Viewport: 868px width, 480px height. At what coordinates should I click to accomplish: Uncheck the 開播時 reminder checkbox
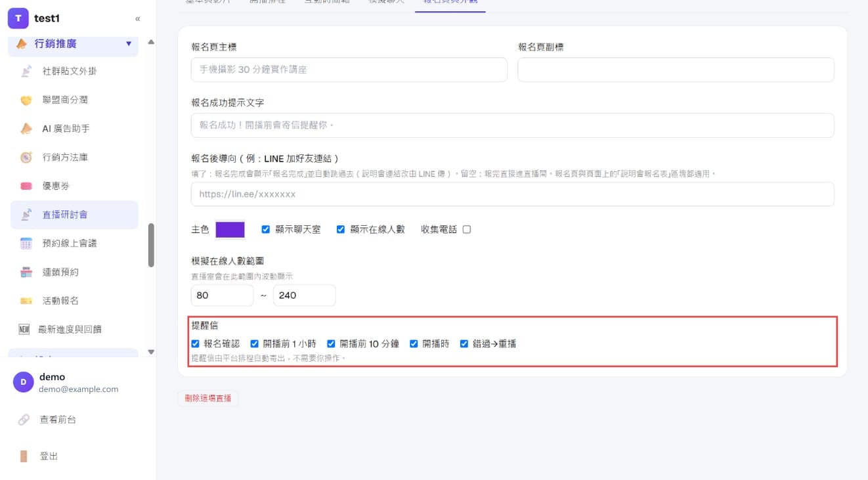(x=414, y=343)
